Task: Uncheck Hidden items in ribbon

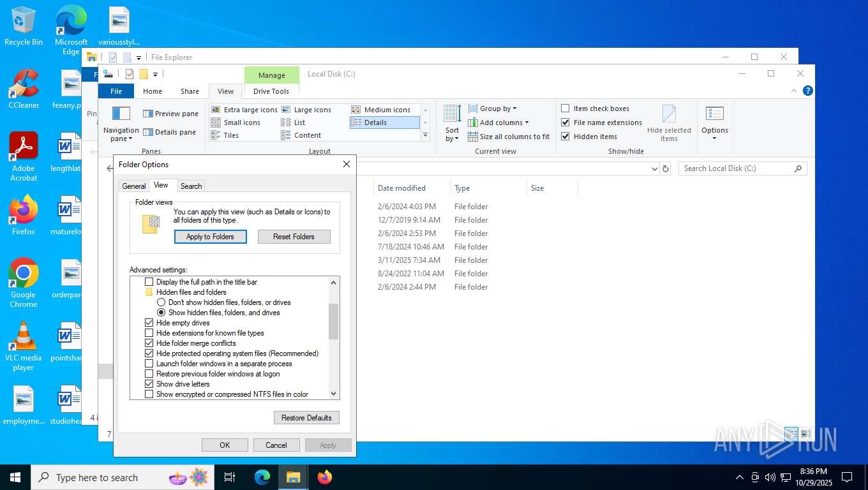Action: pos(588,137)
